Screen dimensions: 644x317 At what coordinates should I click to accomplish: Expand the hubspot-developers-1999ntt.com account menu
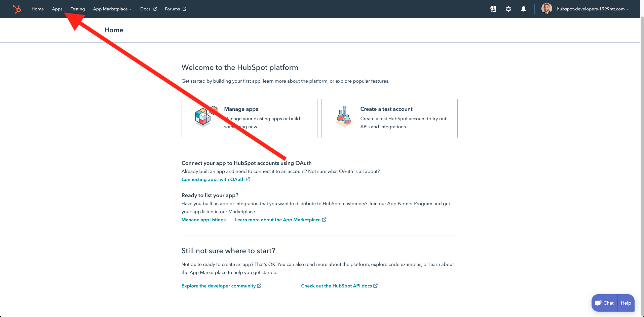point(593,9)
